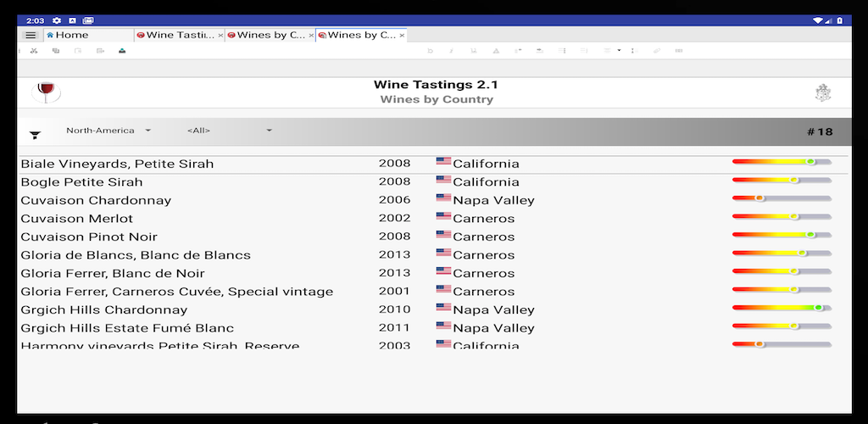Screen dimensions: 868x424
Task: Click California in Bogle Petite Sirah row
Action: point(486,182)
